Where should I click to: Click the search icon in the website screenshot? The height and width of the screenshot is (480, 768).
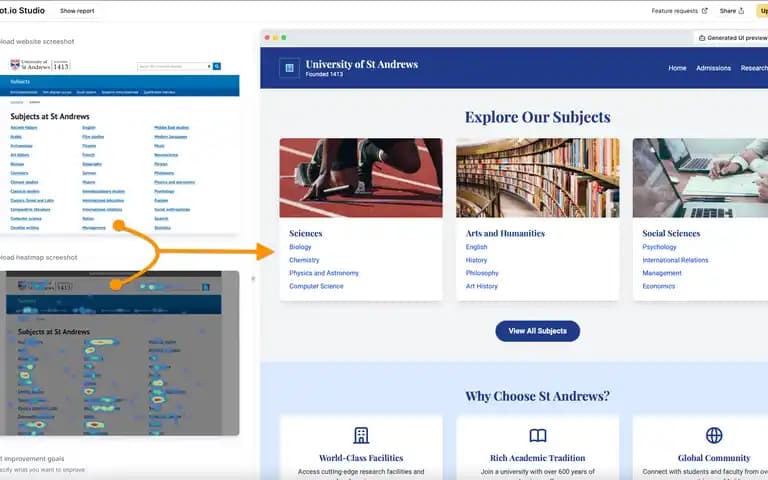[217, 66]
